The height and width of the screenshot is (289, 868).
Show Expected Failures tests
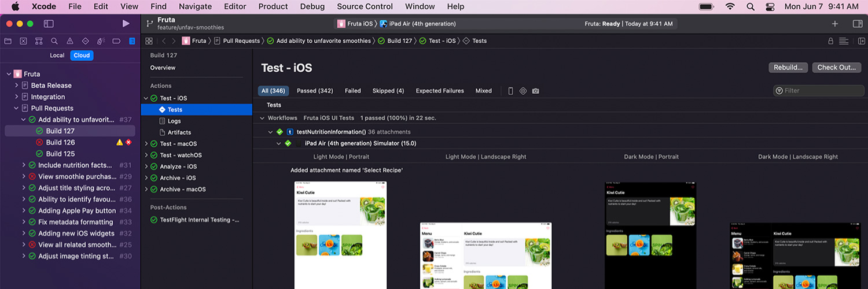pos(440,91)
